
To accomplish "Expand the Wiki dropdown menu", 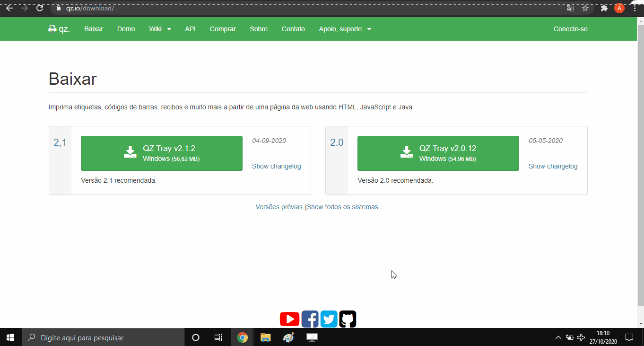I will pyautogui.click(x=159, y=28).
